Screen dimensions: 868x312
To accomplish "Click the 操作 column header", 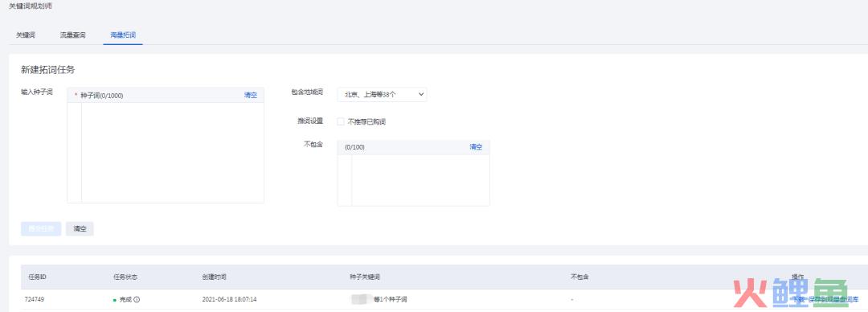I will tap(798, 277).
